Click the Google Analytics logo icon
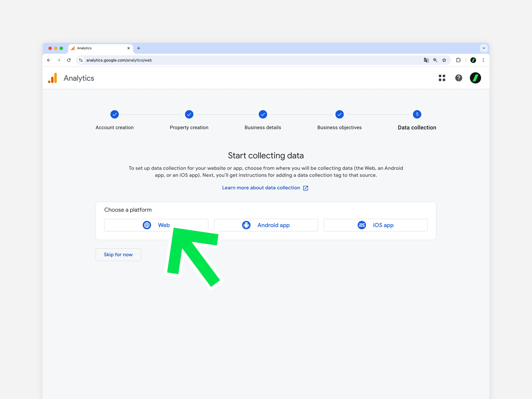Screen dimensions: 532x399 point(52,78)
